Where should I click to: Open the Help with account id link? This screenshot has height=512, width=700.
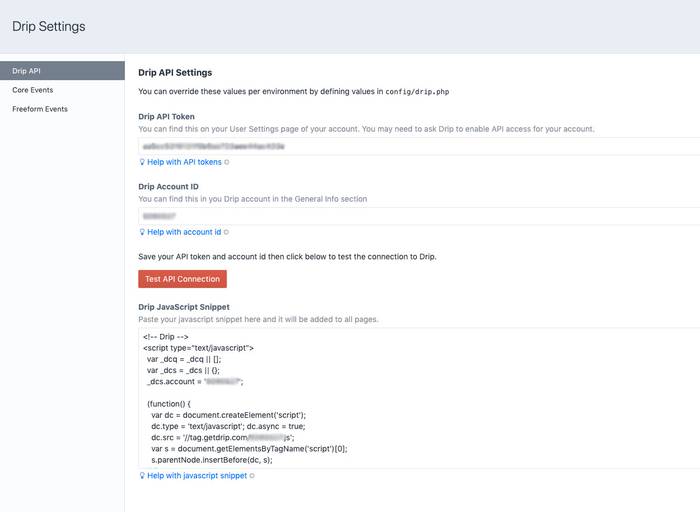coord(184,232)
